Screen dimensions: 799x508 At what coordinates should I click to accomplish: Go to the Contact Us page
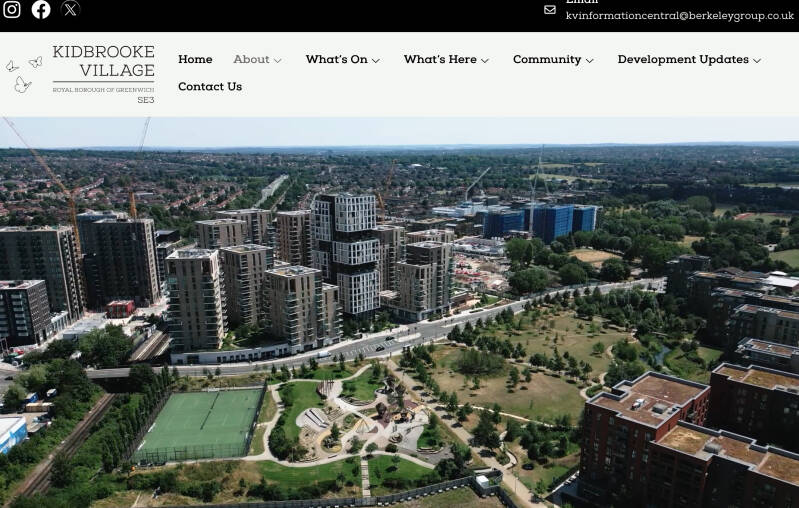(210, 87)
